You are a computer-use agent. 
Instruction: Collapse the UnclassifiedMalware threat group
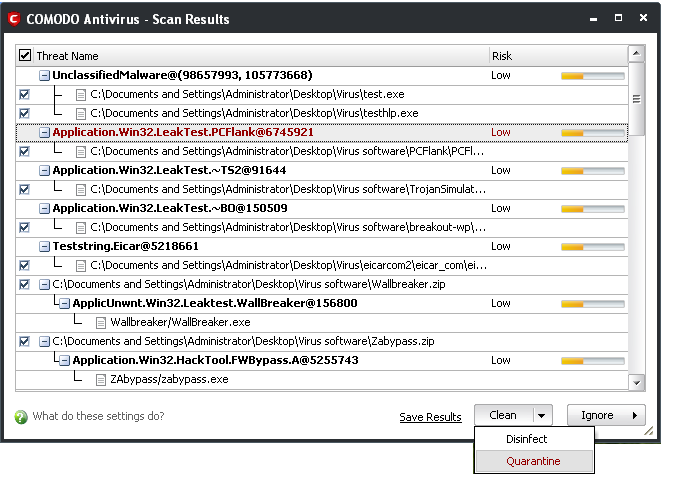coord(44,75)
